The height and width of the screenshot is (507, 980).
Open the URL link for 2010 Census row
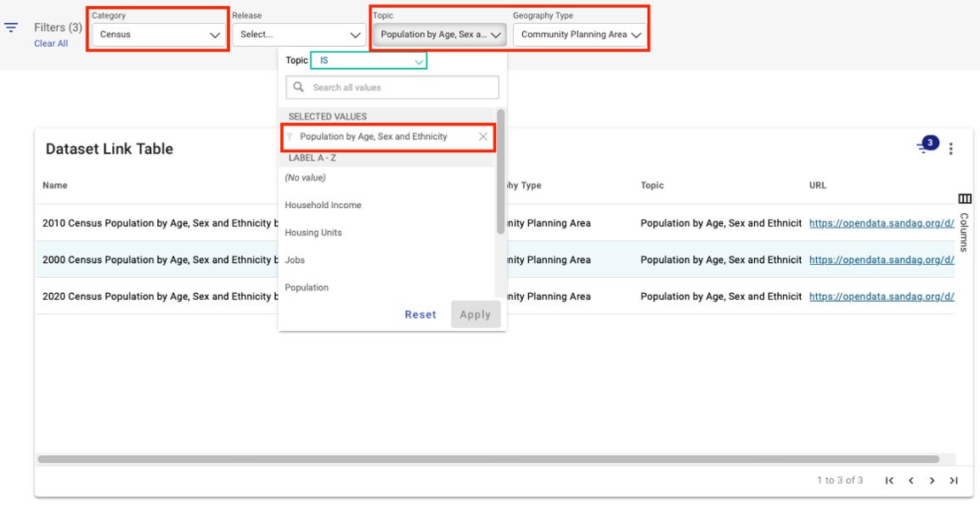(881, 223)
